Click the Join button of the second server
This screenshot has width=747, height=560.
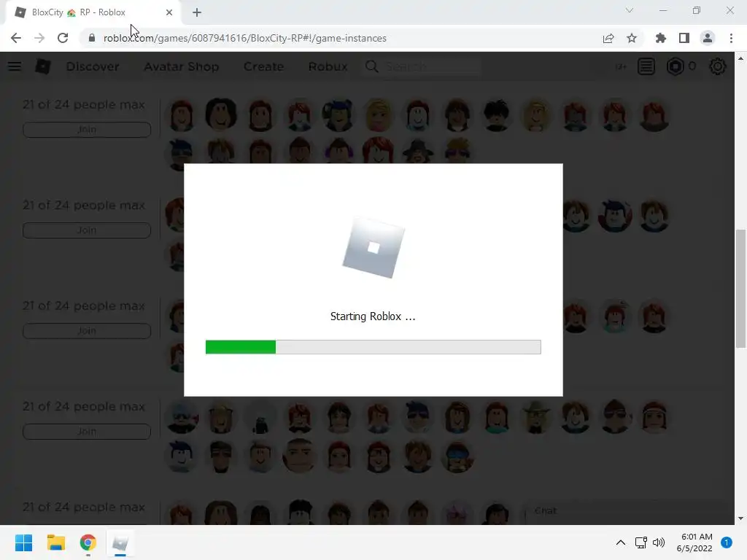tap(87, 230)
